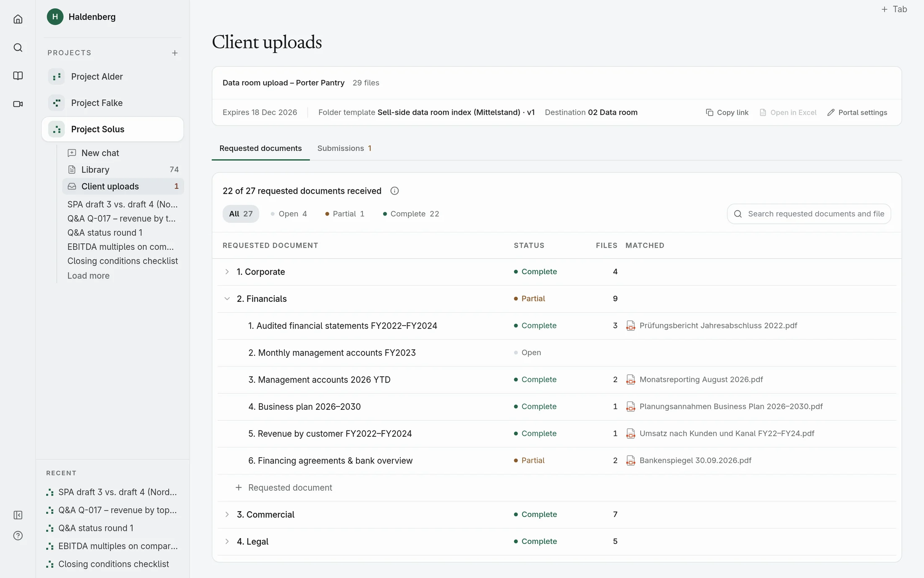
Task: Expand the 4. Legal section
Action: [x=227, y=541]
